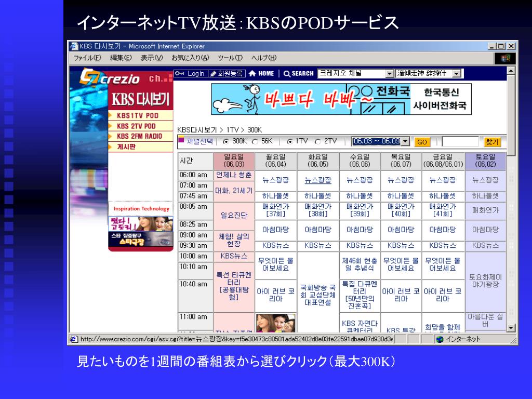Open the KBS 2FM RADIO sidebar link
The width and height of the screenshot is (532, 399).
[x=140, y=137]
